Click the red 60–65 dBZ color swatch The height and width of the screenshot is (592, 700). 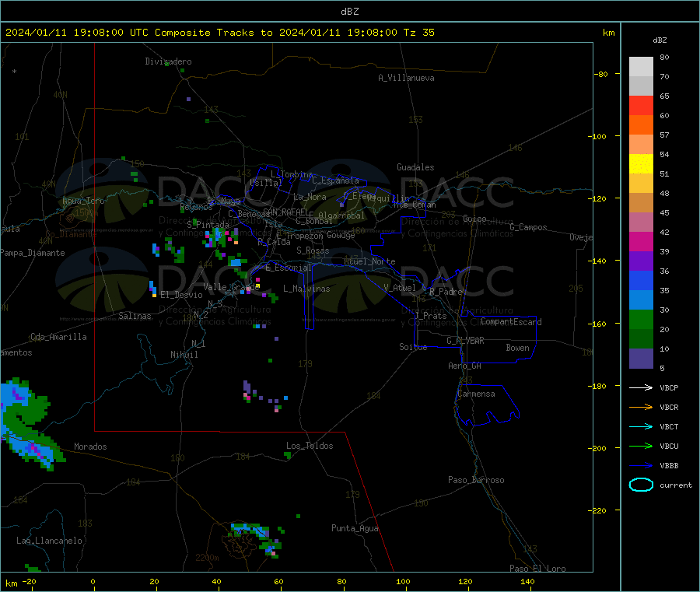coord(641,105)
